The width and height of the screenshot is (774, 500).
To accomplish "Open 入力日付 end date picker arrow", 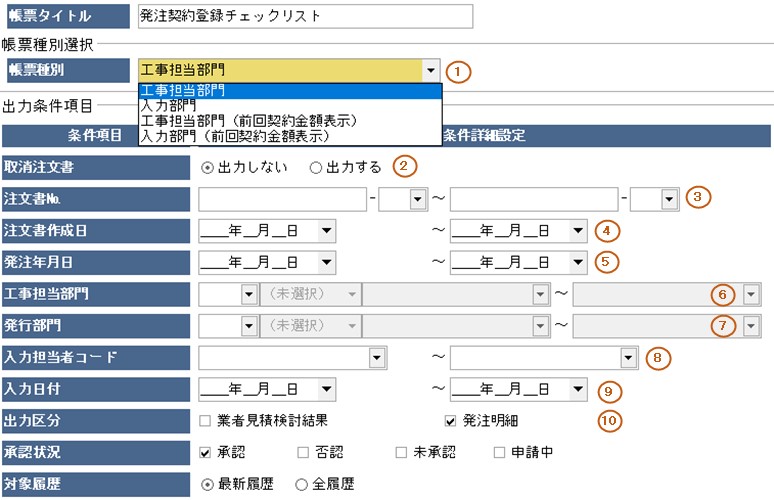I will click(x=577, y=389).
